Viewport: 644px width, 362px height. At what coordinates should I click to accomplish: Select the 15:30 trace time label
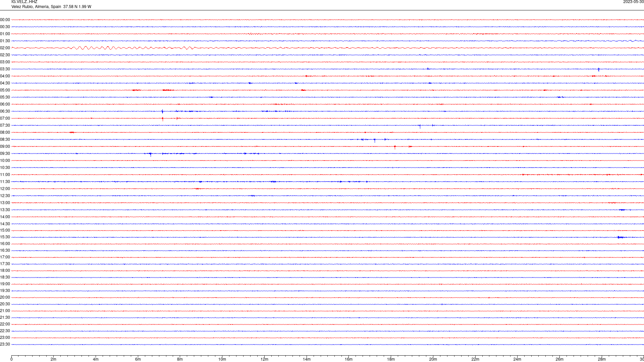5,237
